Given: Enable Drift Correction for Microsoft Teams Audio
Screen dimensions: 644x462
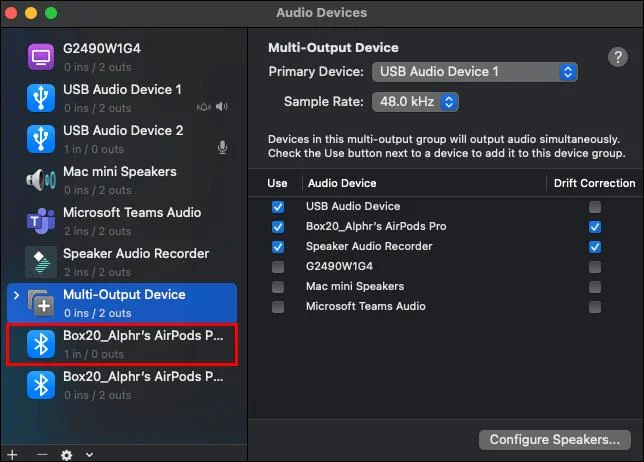Looking at the screenshot, I should tap(595, 307).
